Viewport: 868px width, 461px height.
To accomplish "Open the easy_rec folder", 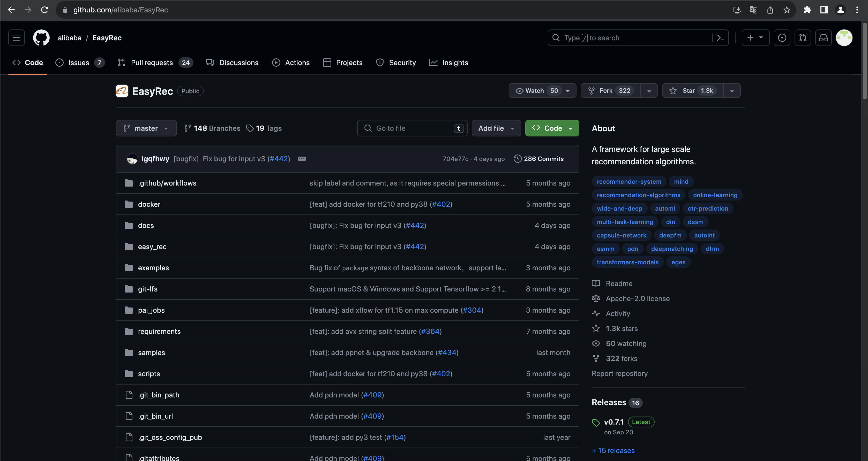I will (152, 247).
